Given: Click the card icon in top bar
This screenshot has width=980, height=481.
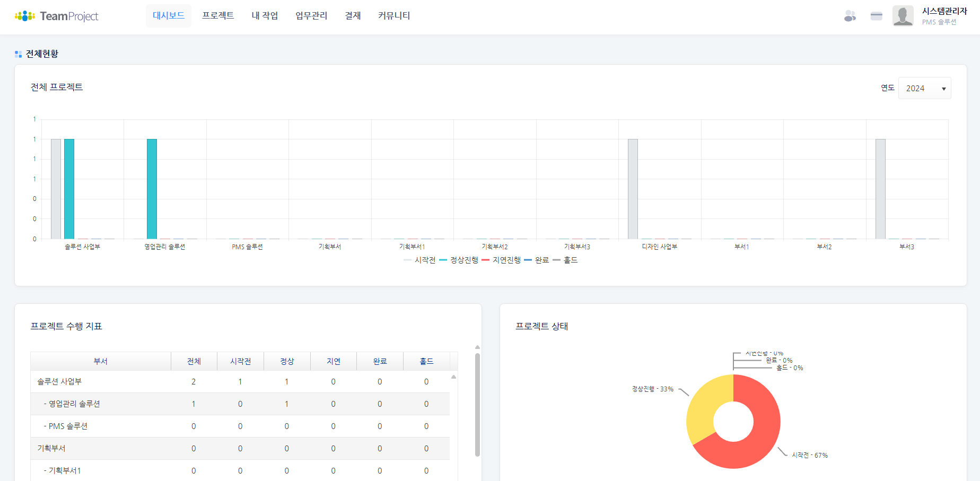Looking at the screenshot, I should click(x=876, y=16).
